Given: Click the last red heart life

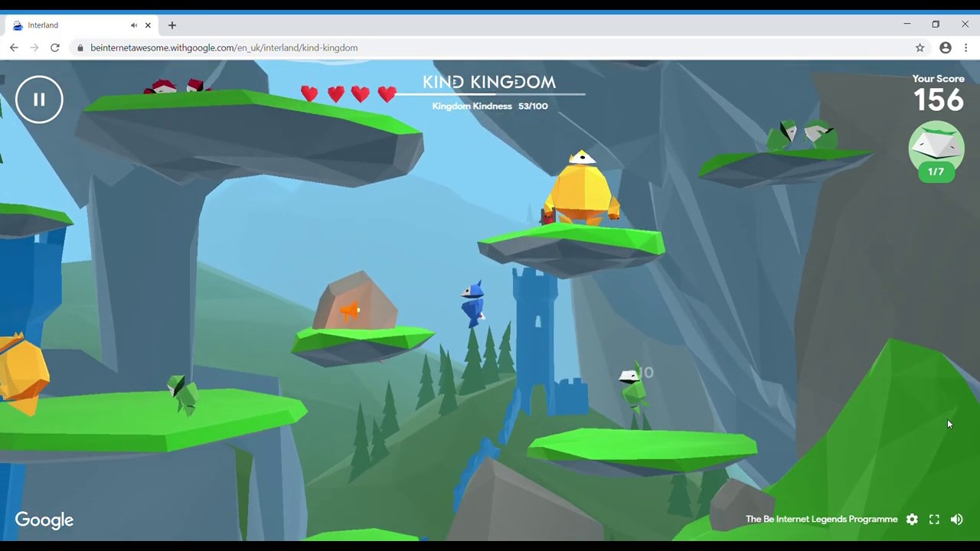Looking at the screenshot, I should click(387, 94).
